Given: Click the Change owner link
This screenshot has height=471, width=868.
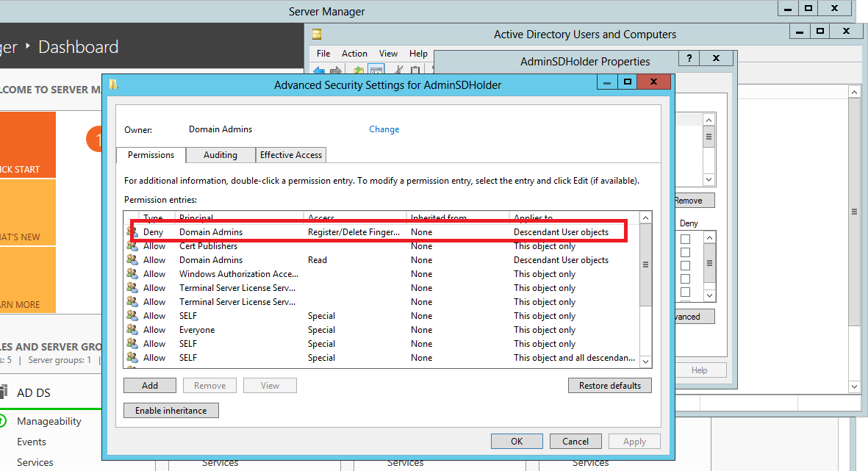Looking at the screenshot, I should (x=384, y=129).
